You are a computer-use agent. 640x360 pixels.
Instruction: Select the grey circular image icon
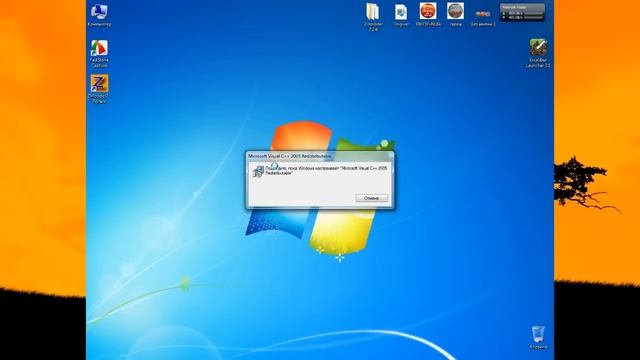coord(455,15)
